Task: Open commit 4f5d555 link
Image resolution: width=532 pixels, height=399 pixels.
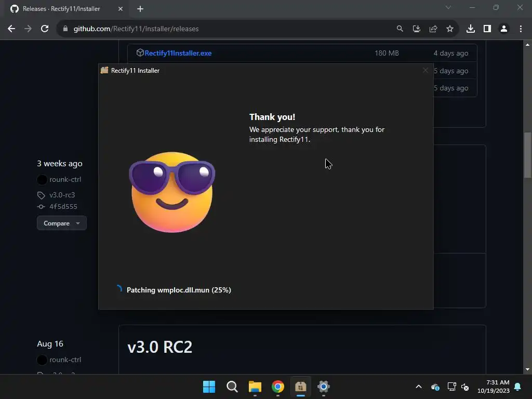Action: (63, 207)
